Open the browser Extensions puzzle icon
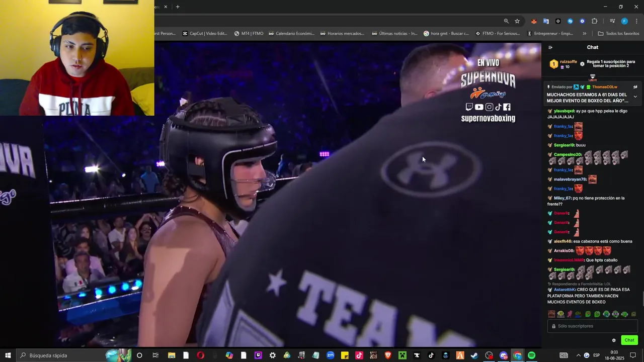This screenshot has width=644, height=362. pyautogui.click(x=595, y=21)
